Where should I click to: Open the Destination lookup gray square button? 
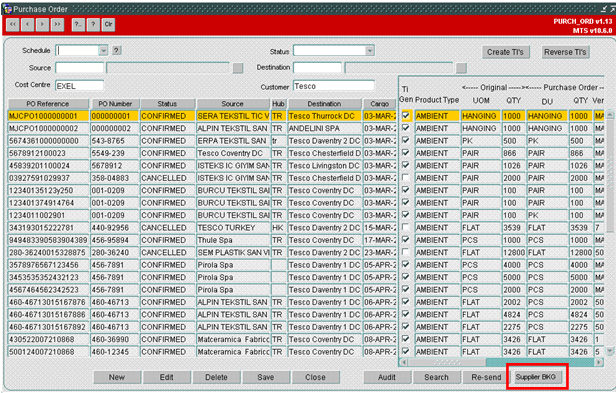coord(461,68)
